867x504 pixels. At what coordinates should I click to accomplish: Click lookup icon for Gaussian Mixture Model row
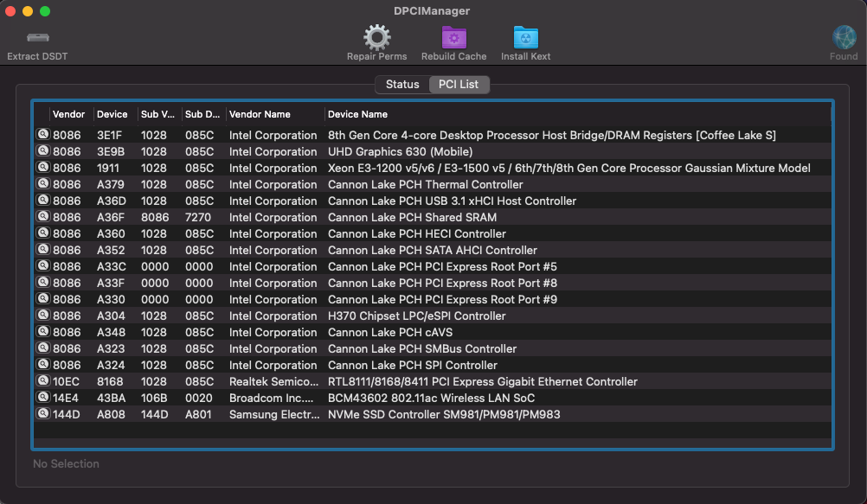tap(43, 167)
